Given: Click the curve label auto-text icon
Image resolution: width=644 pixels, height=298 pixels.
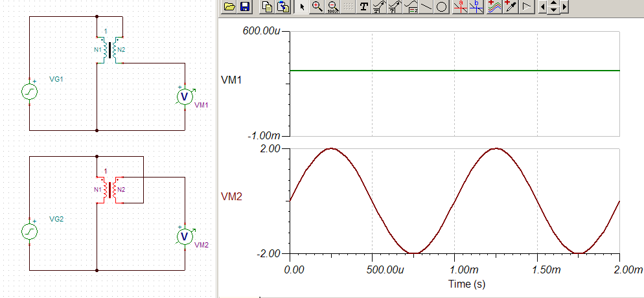Looking at the screenshot, I should point(379,6).
